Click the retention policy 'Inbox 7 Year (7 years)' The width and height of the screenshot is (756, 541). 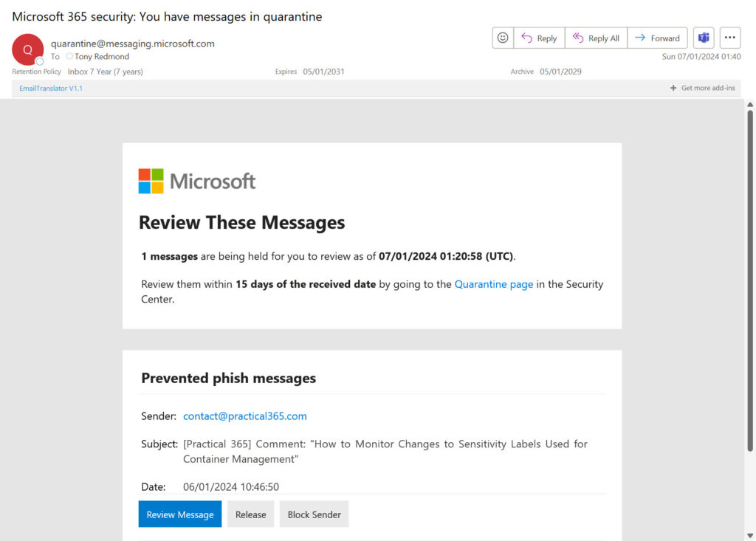pyautogui.click(x=105, y=72)
